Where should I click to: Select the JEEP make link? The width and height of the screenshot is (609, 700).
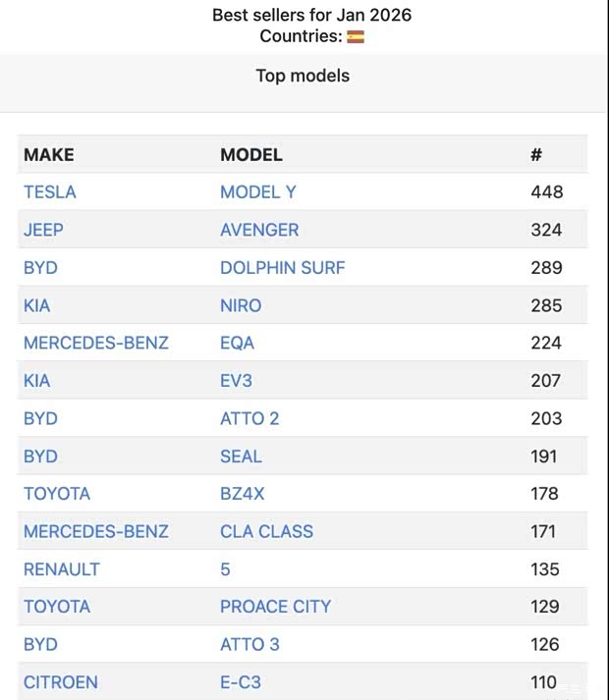(x=43, y=230)
